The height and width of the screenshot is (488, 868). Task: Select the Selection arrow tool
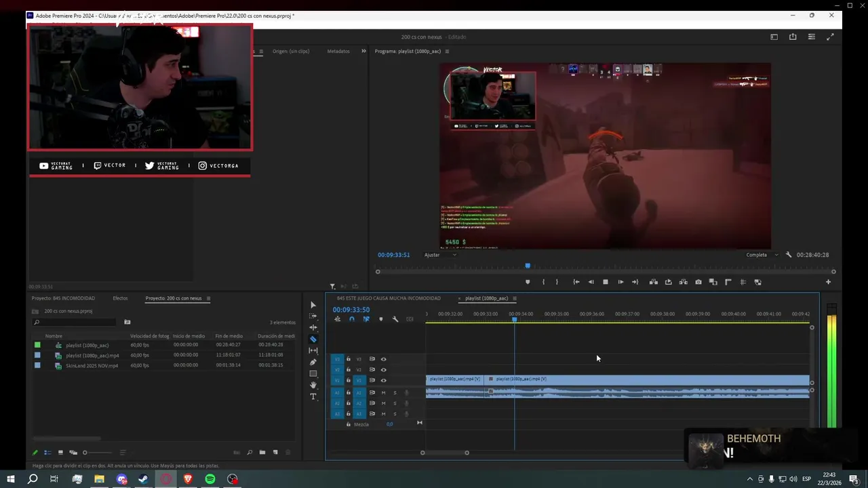pyautogui.click(x=313, y=305)
